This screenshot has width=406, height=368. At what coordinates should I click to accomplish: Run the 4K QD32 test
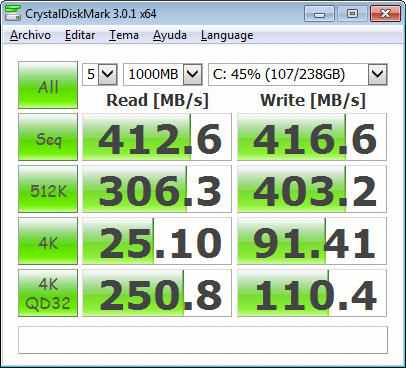pyautogui.click(x=48, y=293)
